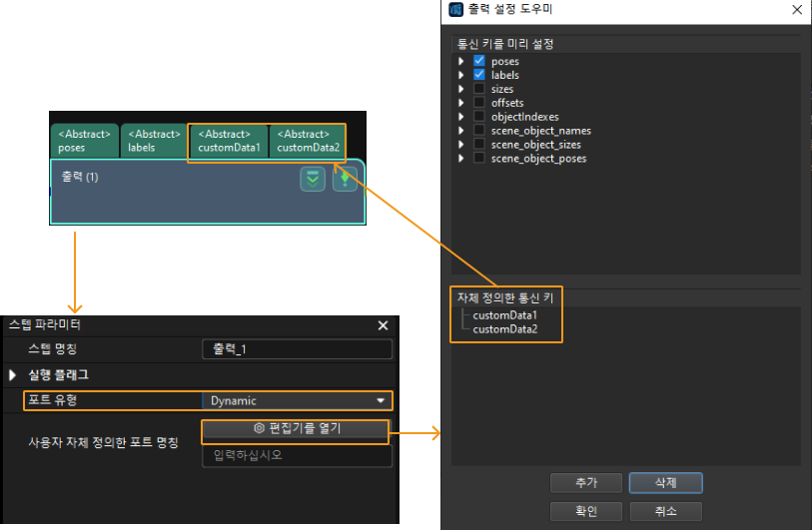Screen dimensions: 812x530
Task: Click the objectIndexes key label
Action: coord(525,117)
